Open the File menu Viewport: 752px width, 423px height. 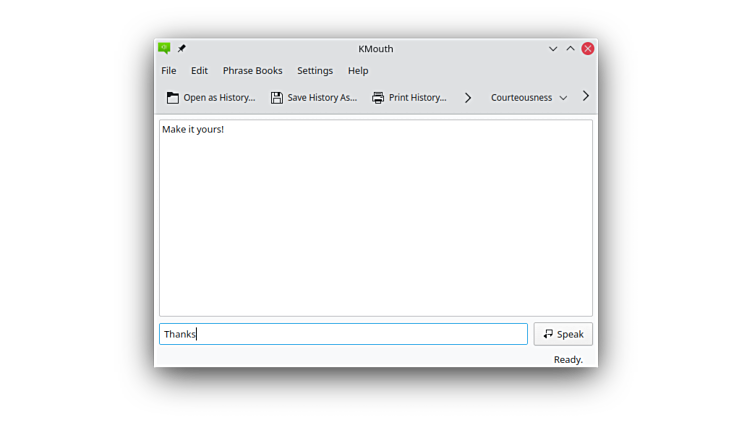[x=169, y=71]
